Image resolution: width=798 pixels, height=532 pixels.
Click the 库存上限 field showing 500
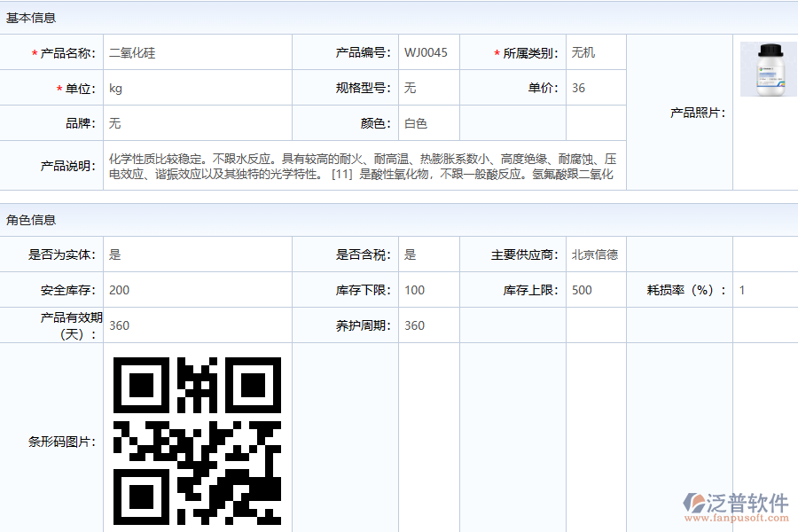pyautogui.click(x=595, y=291)
